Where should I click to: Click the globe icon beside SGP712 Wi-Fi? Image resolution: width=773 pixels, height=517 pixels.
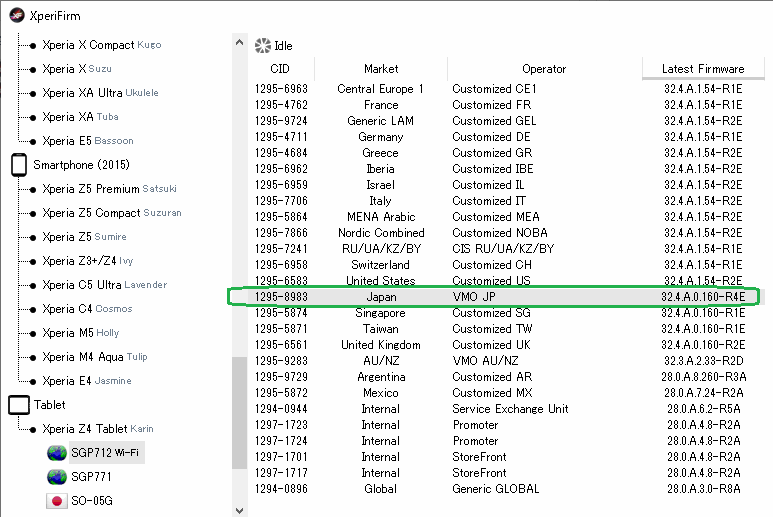pyautogui.click(x=57, y=452)
